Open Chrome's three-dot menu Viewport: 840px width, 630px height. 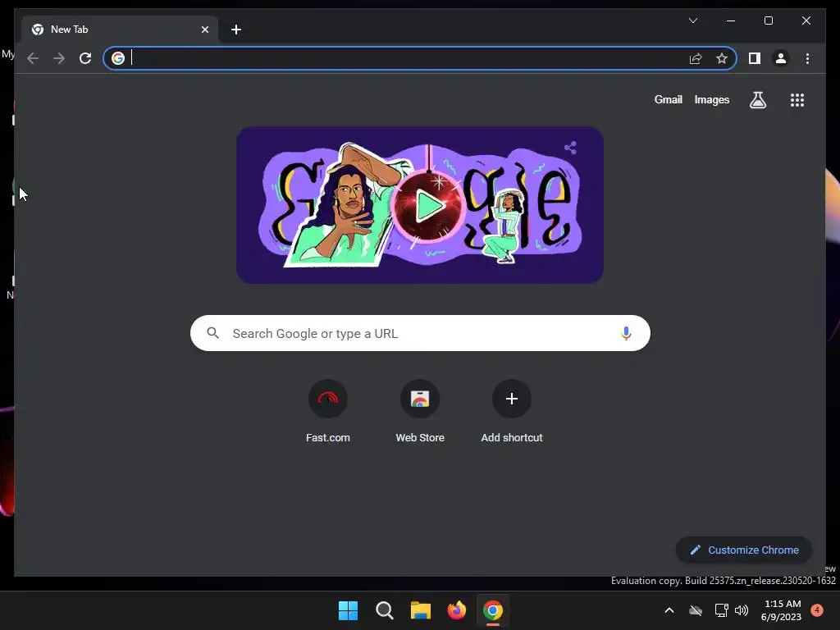pyautogui.click(x=807, y=58)
